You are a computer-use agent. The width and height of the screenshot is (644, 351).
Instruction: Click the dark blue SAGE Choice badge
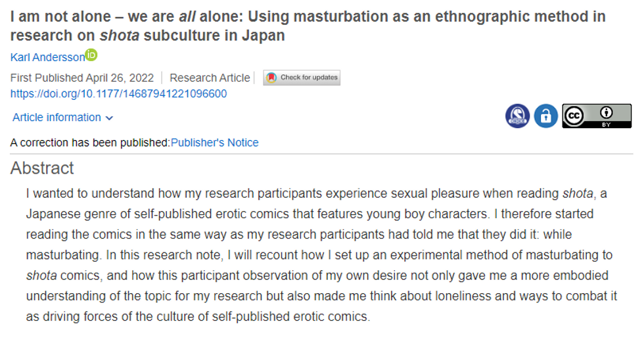pos(518,116)
